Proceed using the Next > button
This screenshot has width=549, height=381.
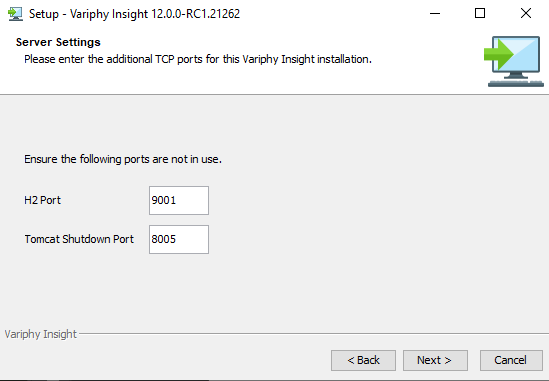(435, 360)
